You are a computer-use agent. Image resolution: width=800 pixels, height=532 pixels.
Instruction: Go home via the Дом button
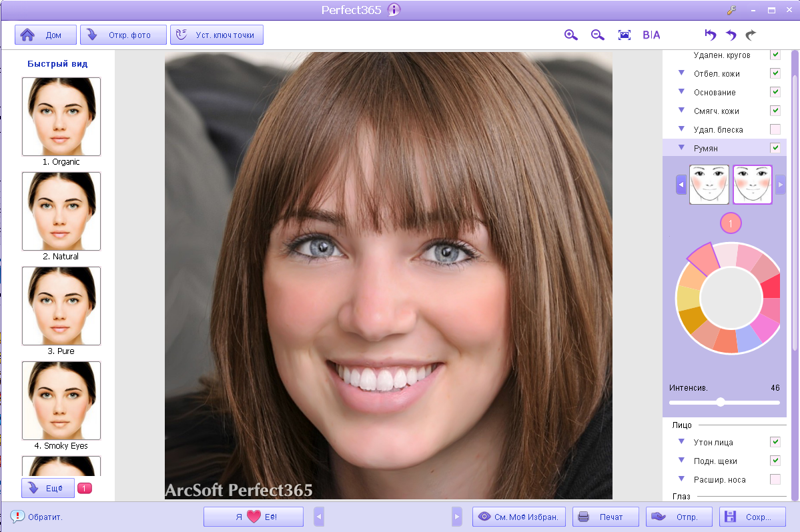[x=45, y=35]
